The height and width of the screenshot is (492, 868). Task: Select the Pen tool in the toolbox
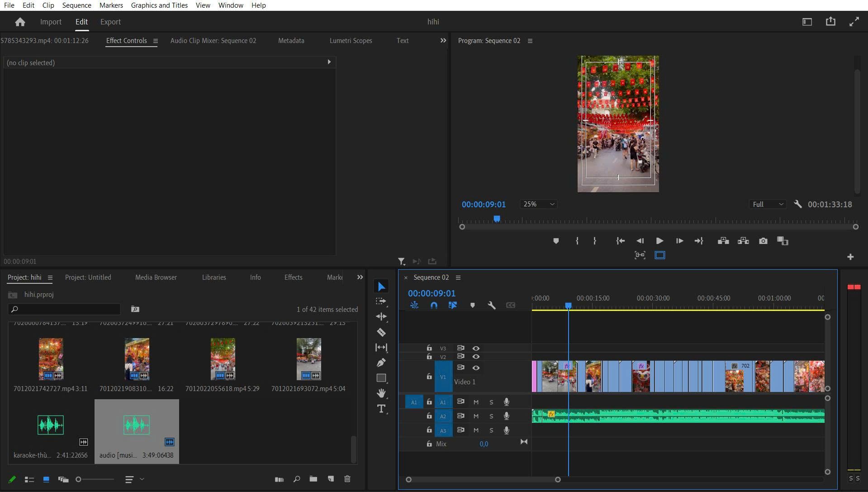(381, 363)
